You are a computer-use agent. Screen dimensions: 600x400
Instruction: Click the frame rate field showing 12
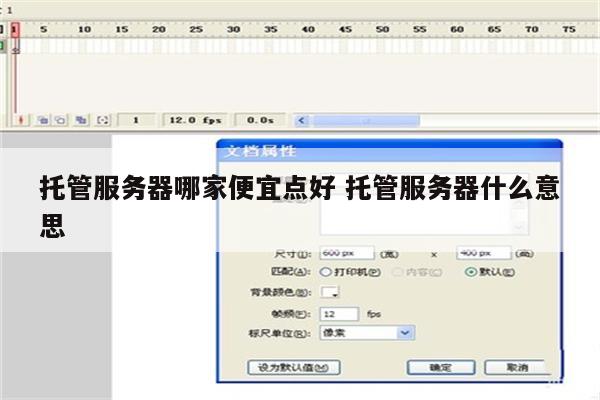click(339, 314)
